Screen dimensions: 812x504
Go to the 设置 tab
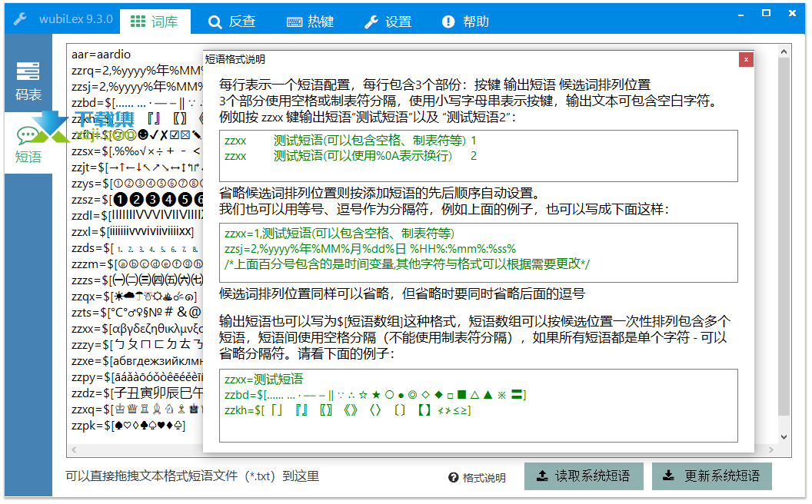388,22
